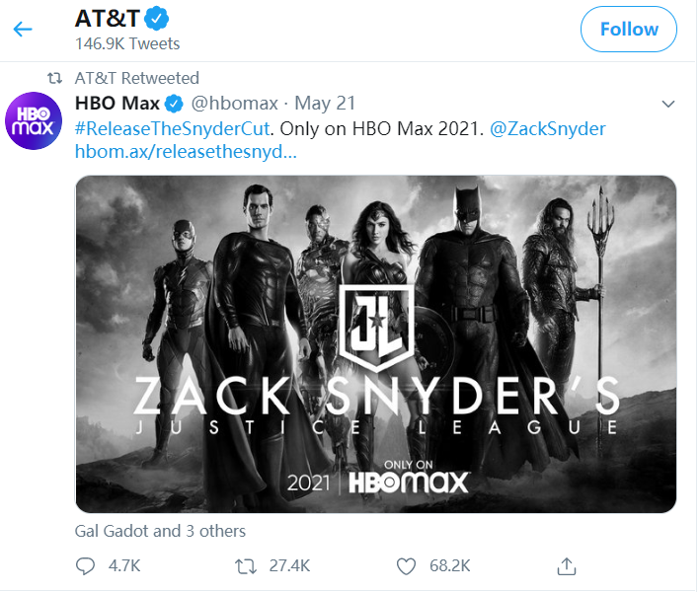Screen dimensions: 700x592
Task: Open the #ReleaseTheSnyderCut hashtag
Action: point(172,128)
